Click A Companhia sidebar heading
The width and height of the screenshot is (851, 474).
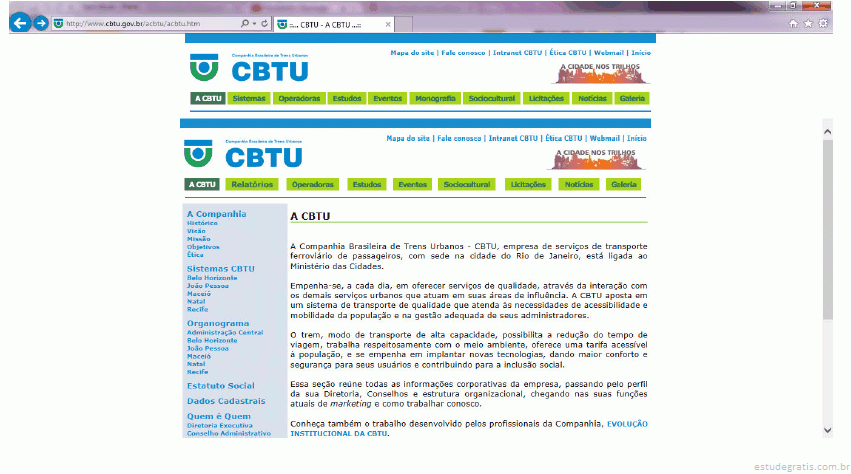click(x=217, y=214)
